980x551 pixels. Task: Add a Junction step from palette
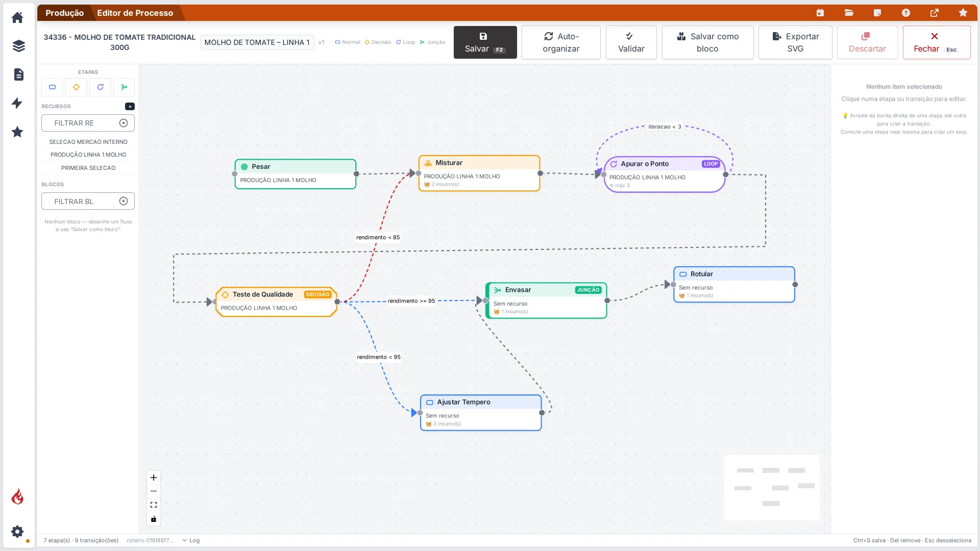tap(124, 87)
